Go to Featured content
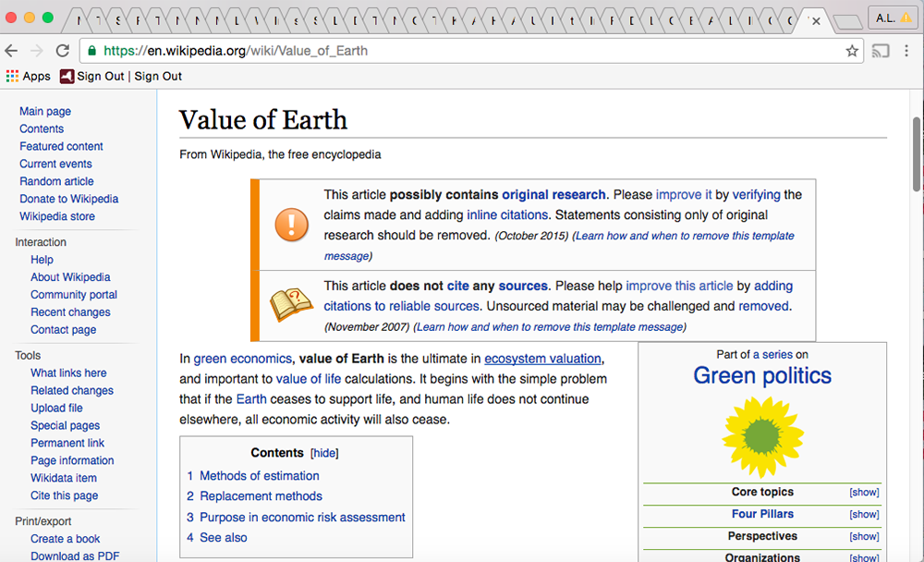Screen dimensions: 924x562 pyautogui.click(x=61, y=146)
